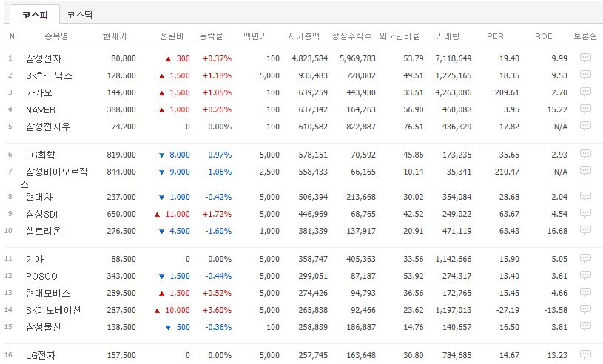This screenshot has width=603, height=364.
Task: Open 삼성전자 stock page link
Action: point(44,58)
